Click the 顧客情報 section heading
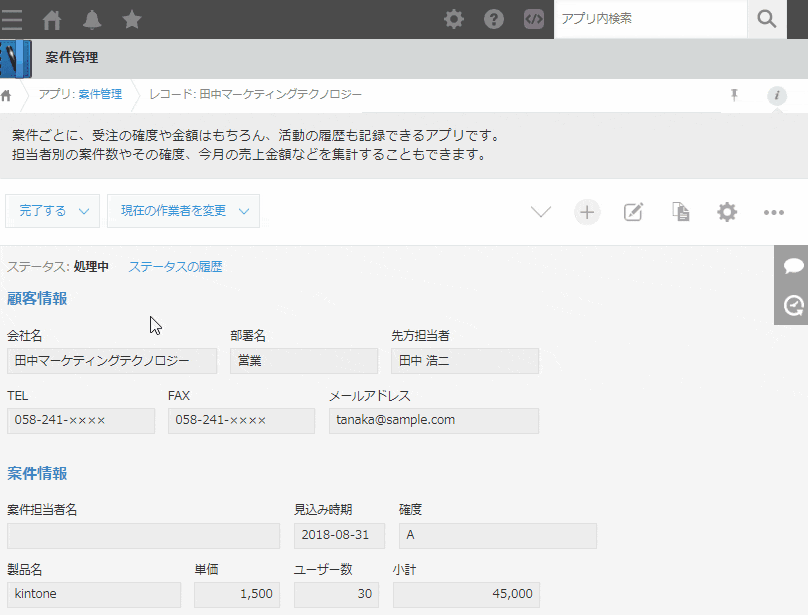The image size is (808, 615). coord(37,298)
